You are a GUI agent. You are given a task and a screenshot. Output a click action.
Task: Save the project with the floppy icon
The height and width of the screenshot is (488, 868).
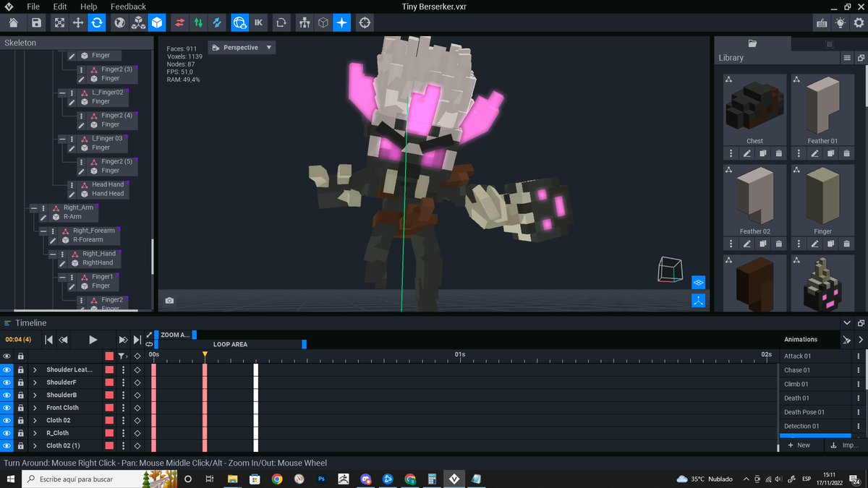click(36, 23)
